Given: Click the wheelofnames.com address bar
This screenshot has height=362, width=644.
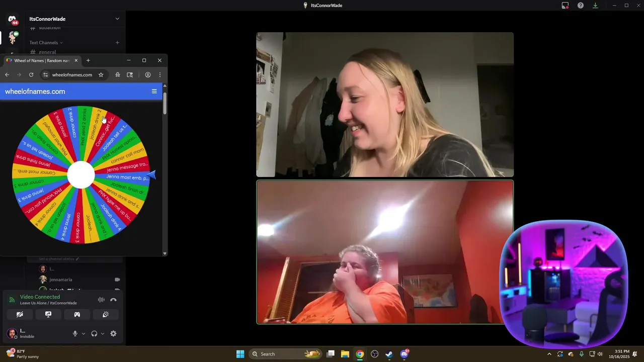Looking at the screenshot, I should click(x=72, y=75).
